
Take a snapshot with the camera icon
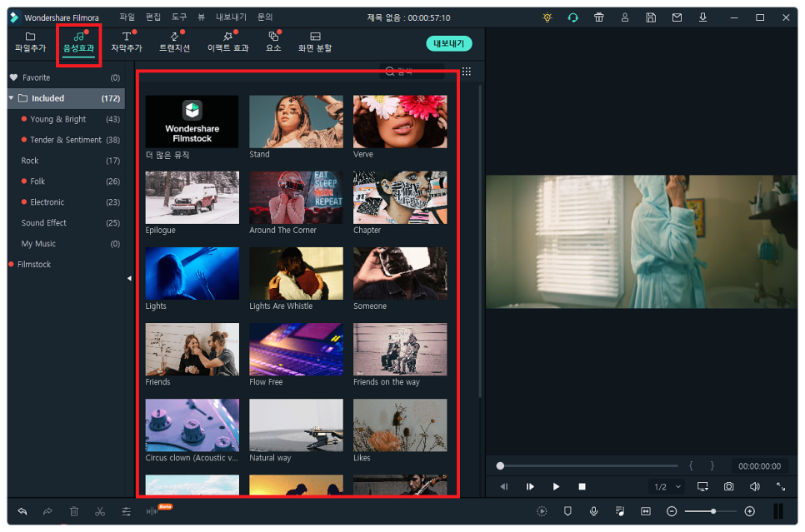coord(728,486)
